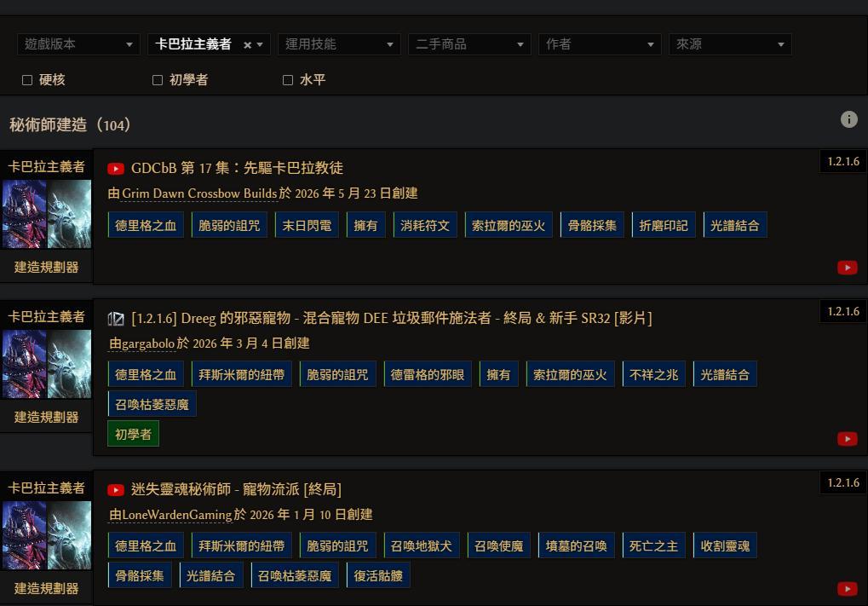Play video button at right of GDCbB entry
The width and height of the screenshot is (868, 606).
point(847,268)
